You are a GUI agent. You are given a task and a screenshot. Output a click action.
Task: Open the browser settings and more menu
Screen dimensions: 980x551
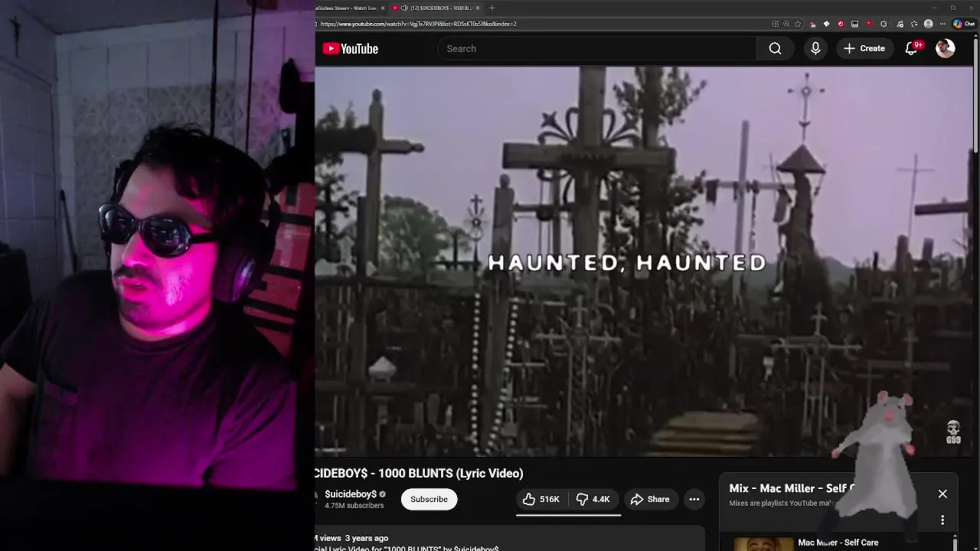(942, 24)
